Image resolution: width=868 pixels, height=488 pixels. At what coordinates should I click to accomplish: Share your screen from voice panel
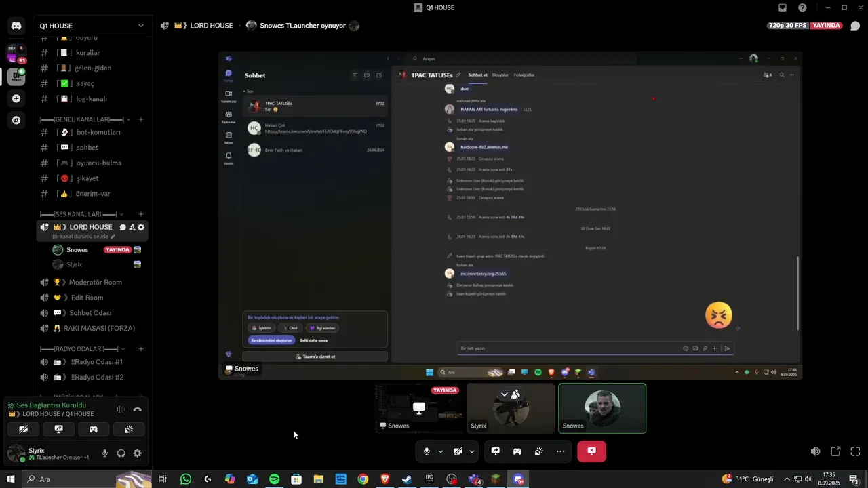coord(59,429)
